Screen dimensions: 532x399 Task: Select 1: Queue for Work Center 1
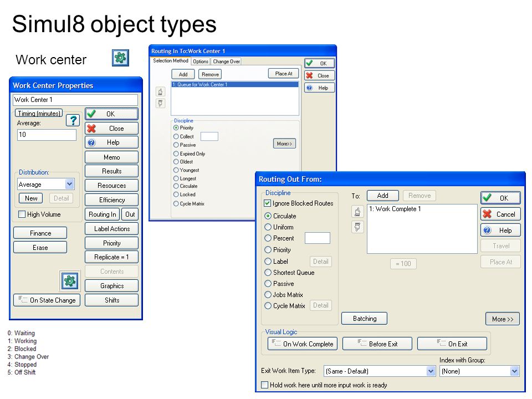pyautogui.click(x=235, y=84)
